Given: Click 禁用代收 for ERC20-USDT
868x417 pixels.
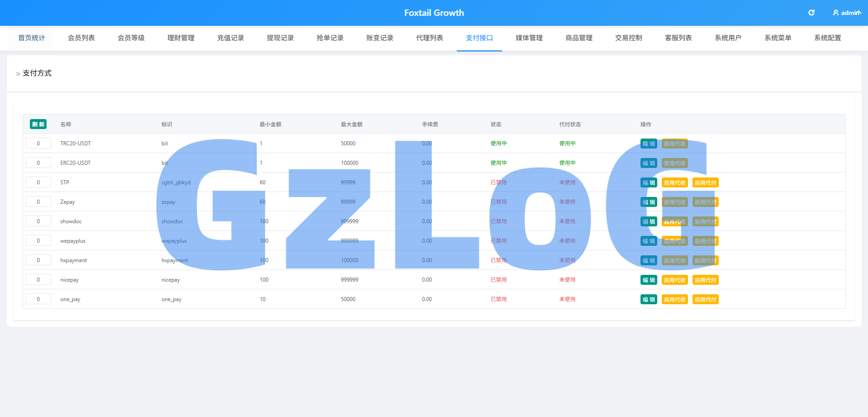Looking at the screenshot, I should click(x=675, y=163).
